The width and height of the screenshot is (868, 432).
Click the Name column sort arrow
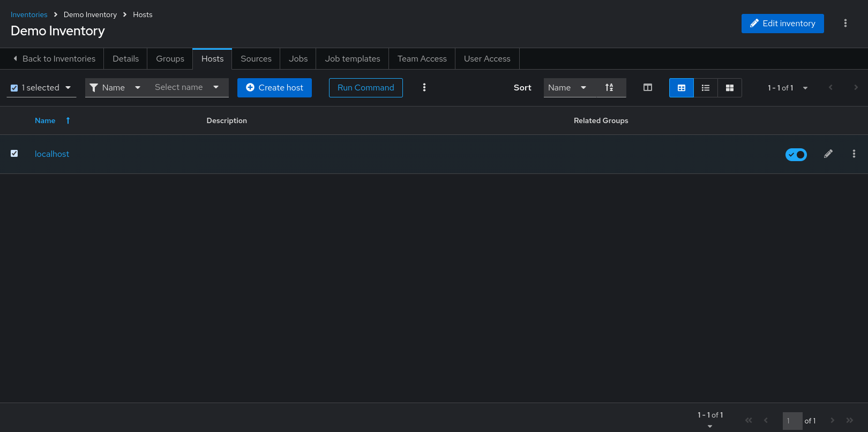[x=68, y=120]
